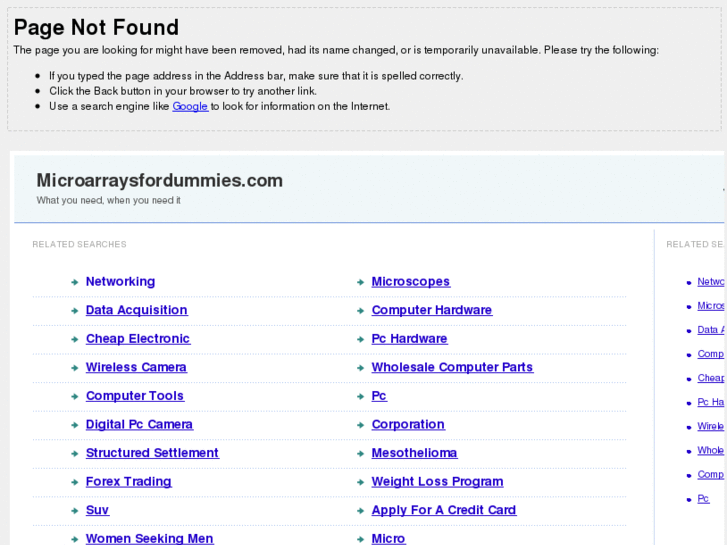This screenshot has width=727, height=545.
Task: Click the Computer Tools link
Action: pos(134,396)
